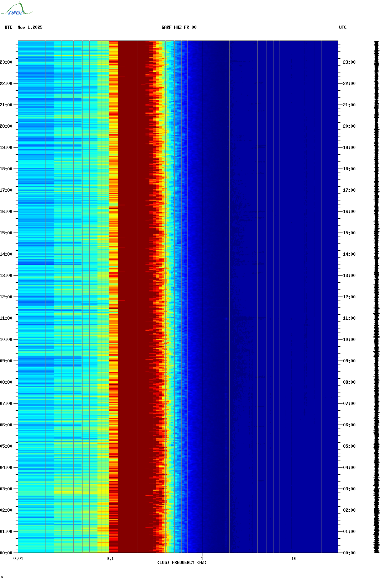Click the right-axis 07:00 time label

tap(349, 404)
